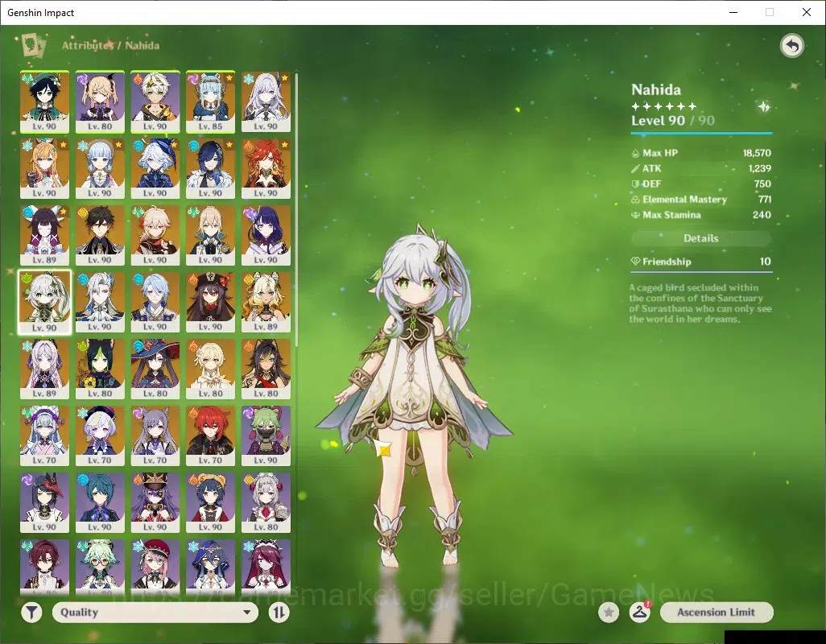The width and height of the screenshot is (826, 644).
Task: Select Dehya portrait
Action: (x=266, y=369)
